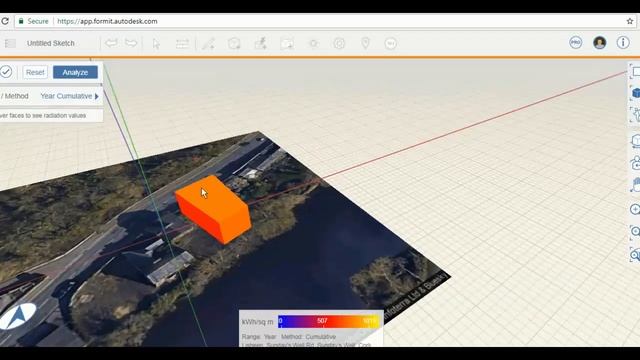Open the user profile avatar

coord(599,42)
